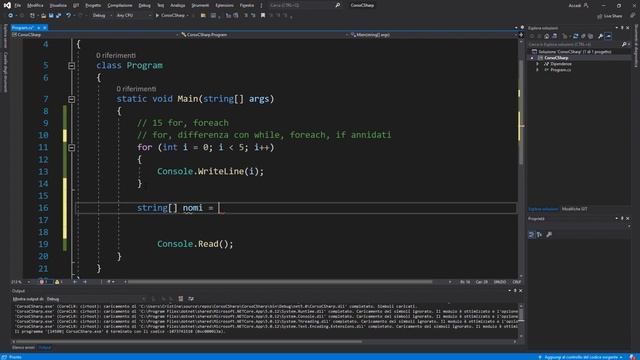This screenshot has height=360, width=640.
Task: Click the editor horizontal scrollbar
Action: (280, 282)
